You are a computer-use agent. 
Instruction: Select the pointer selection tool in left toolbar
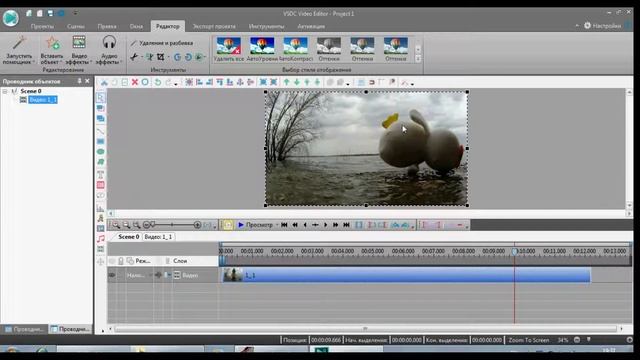100,97
